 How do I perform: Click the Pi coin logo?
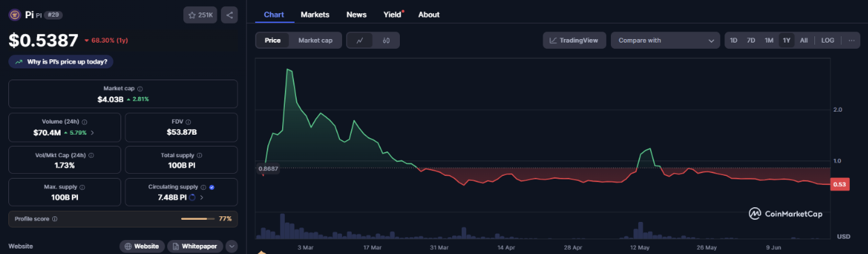click(x=15, y=14)
